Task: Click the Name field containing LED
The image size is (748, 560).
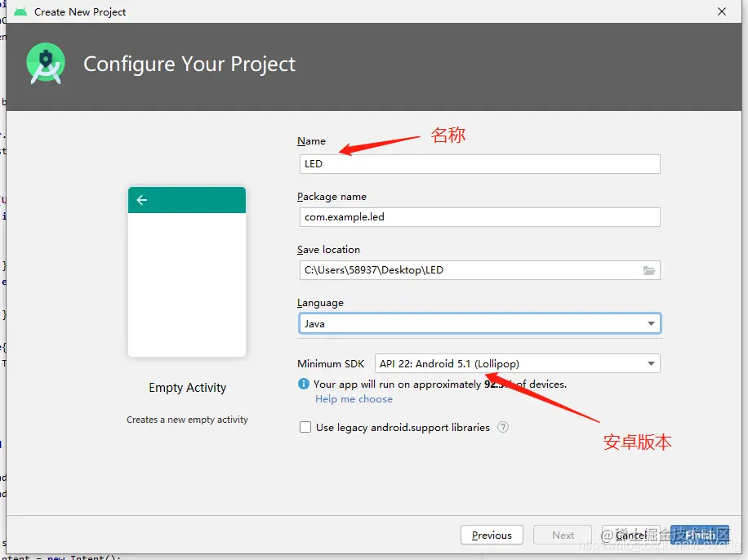Action: pyautogui.click(x=479, y=163)
